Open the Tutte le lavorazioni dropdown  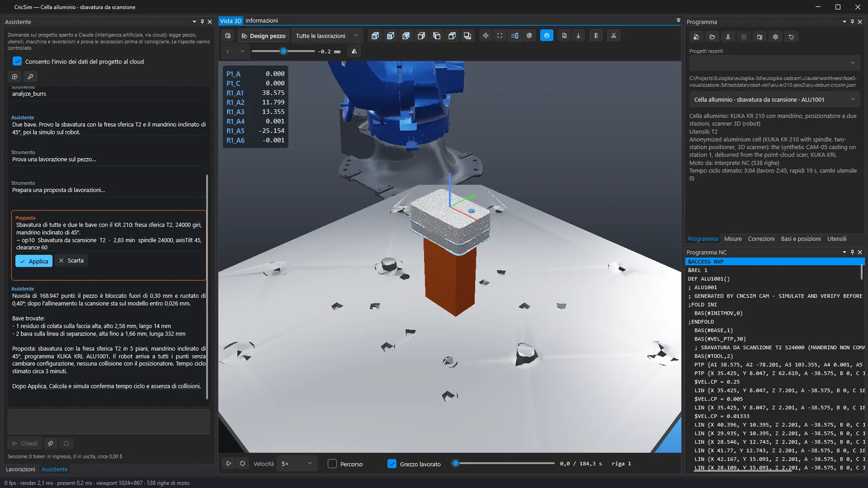point(327,36)
